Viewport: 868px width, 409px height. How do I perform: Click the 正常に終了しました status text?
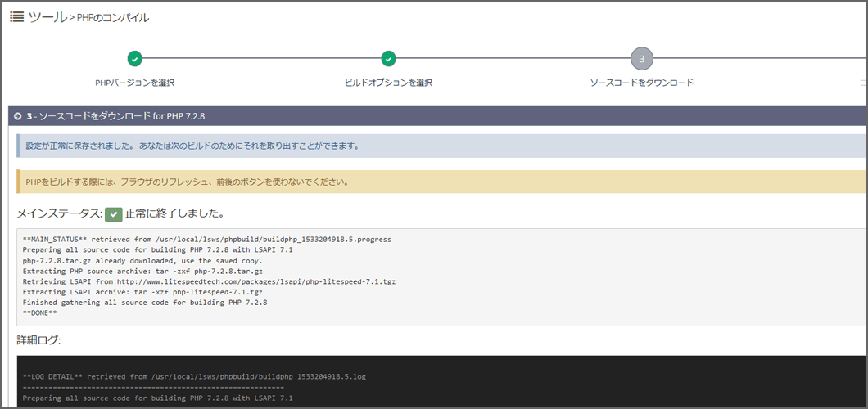click(174, 213)
